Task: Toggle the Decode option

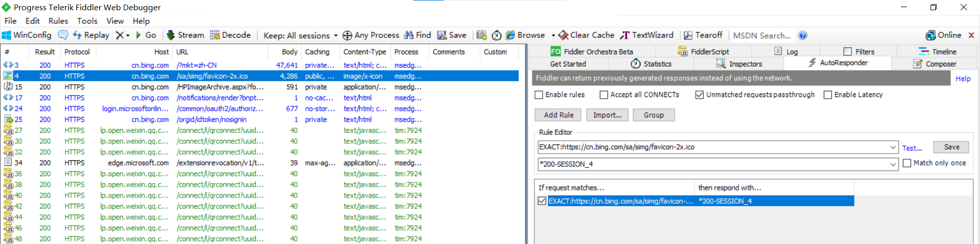Action: pyautogui.click(x=231, y=35)
